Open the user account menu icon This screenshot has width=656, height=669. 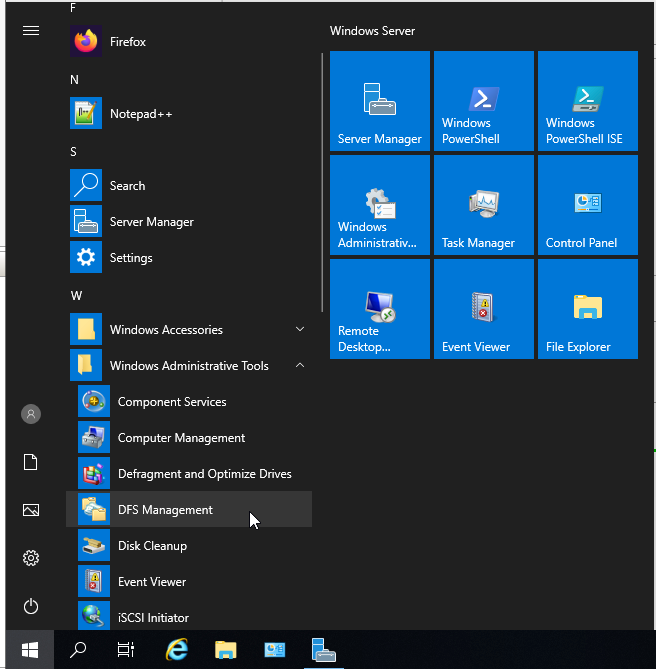pos(31,414)
